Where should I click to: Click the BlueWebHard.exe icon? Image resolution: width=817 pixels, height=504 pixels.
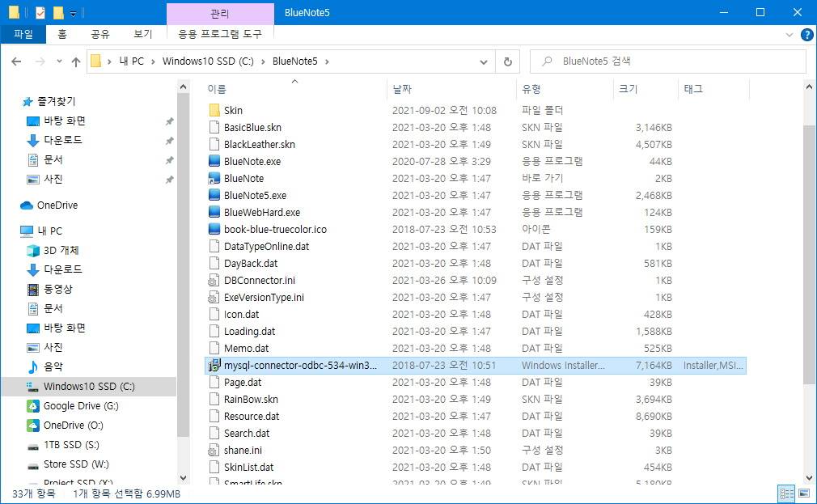[214, 212]
